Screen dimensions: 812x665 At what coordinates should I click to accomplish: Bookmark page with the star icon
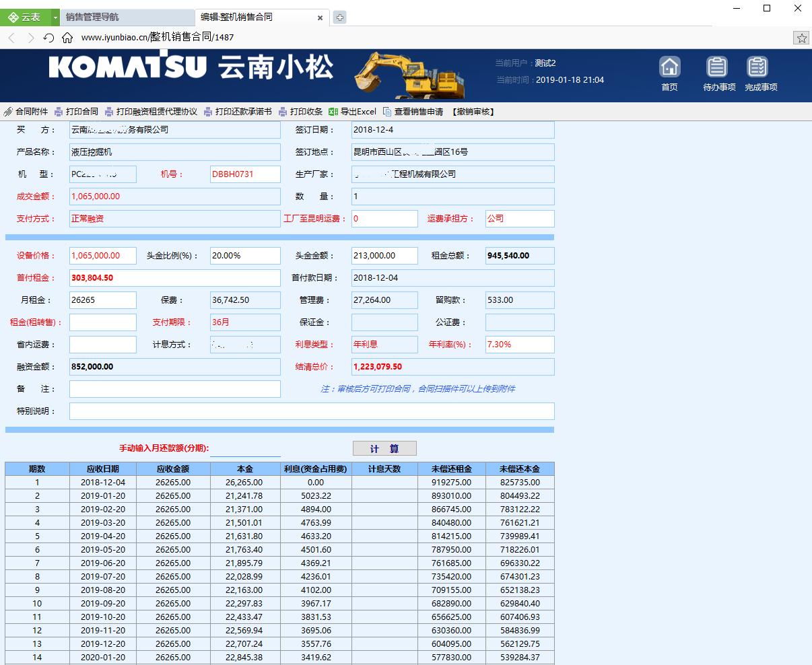point(801,38)
